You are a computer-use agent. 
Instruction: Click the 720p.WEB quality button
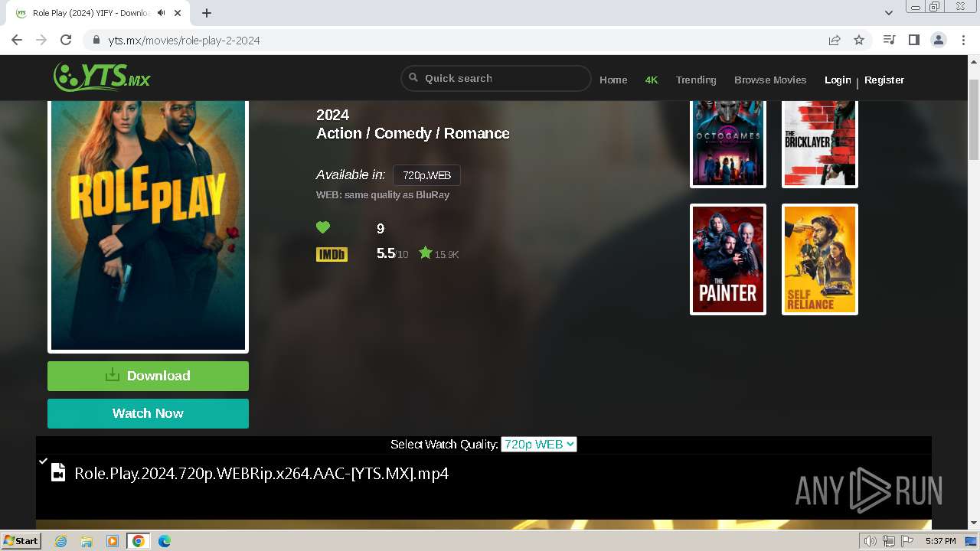426,175
